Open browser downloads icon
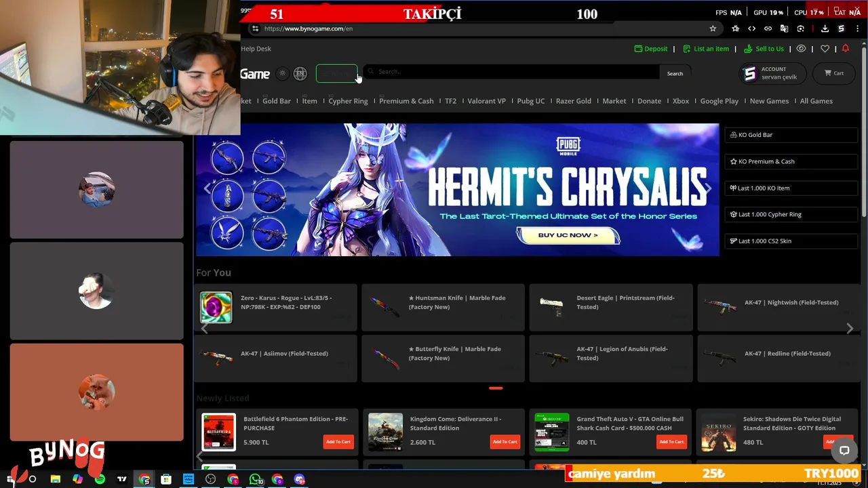 tap(825, 28)
